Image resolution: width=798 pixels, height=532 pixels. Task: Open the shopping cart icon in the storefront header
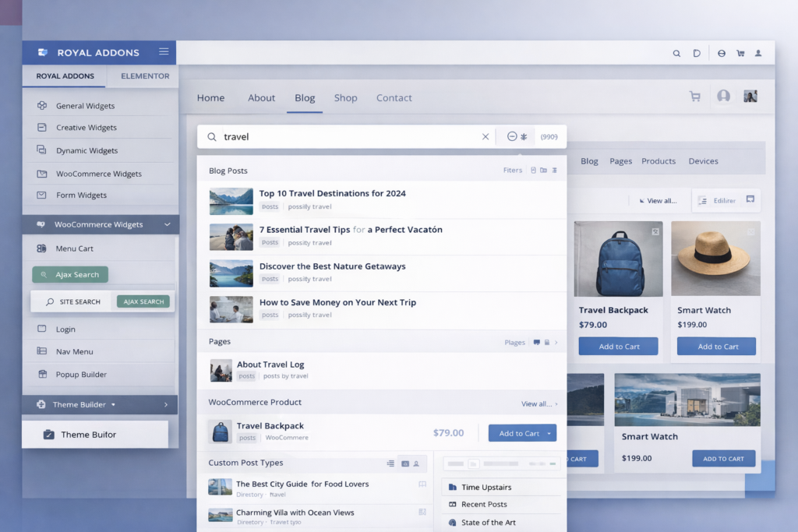click(x=694, y=96)
